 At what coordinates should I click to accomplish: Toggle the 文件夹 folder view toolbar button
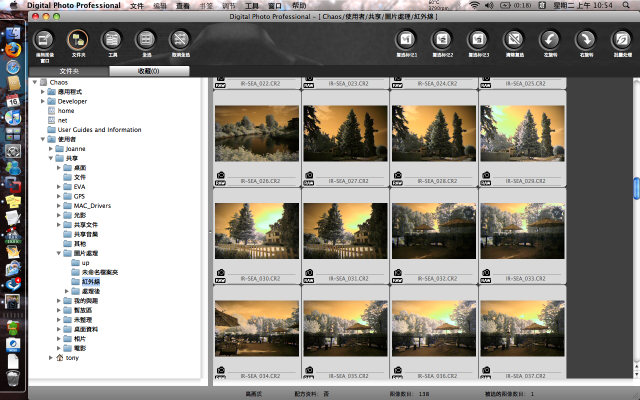(78, 40)
